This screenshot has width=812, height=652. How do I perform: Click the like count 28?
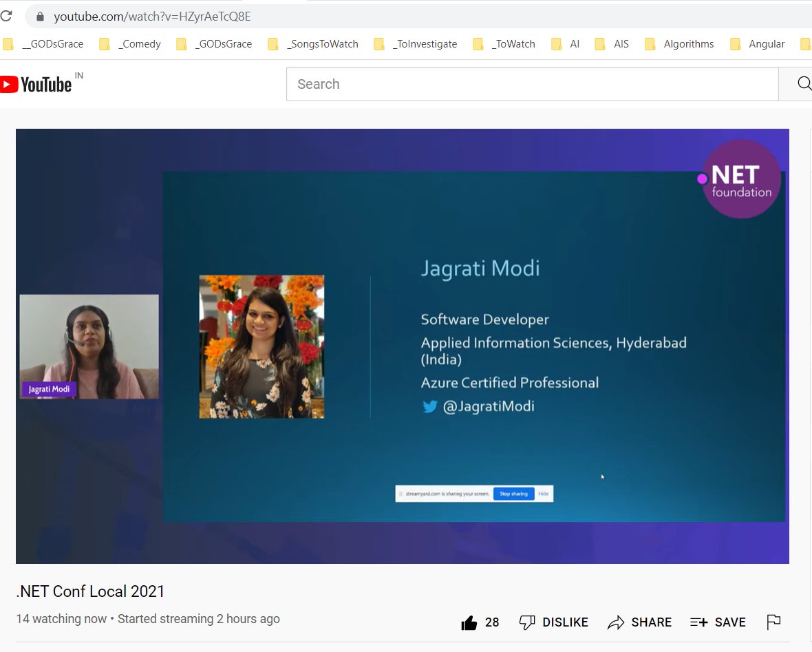[492, 622]
